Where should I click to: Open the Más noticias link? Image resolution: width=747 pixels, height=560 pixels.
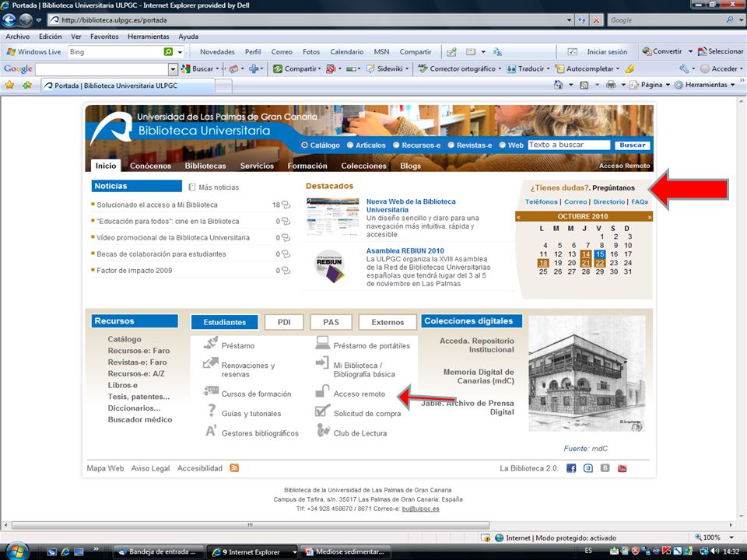pyautogui.click(x=219, y=187)
